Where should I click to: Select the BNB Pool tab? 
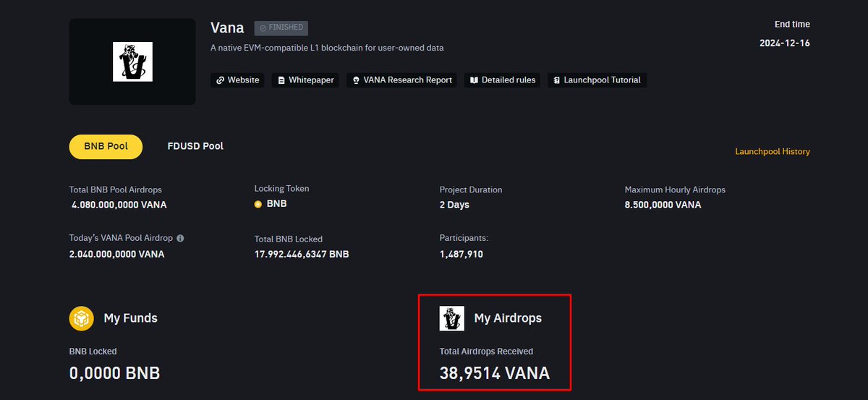[106, 146]
